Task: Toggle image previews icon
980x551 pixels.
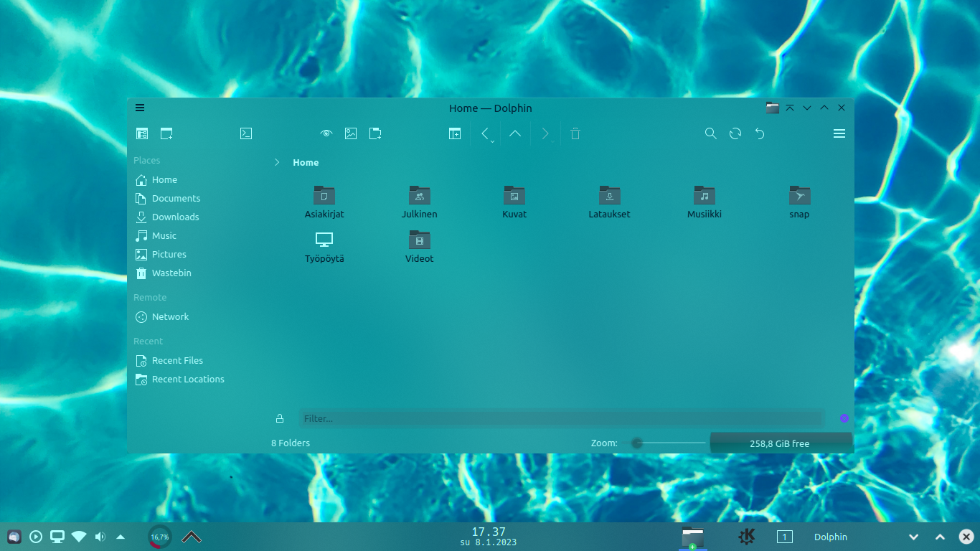Action: click(x=351, y=133)
